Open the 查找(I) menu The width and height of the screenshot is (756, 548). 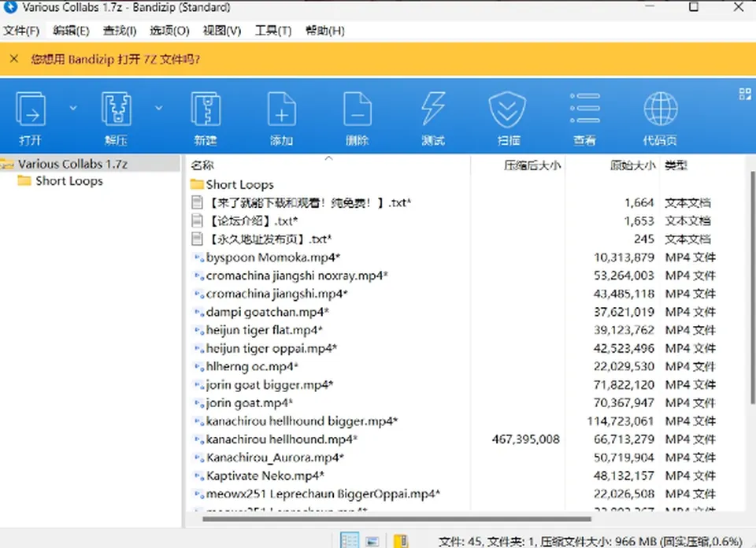point(120,31)
